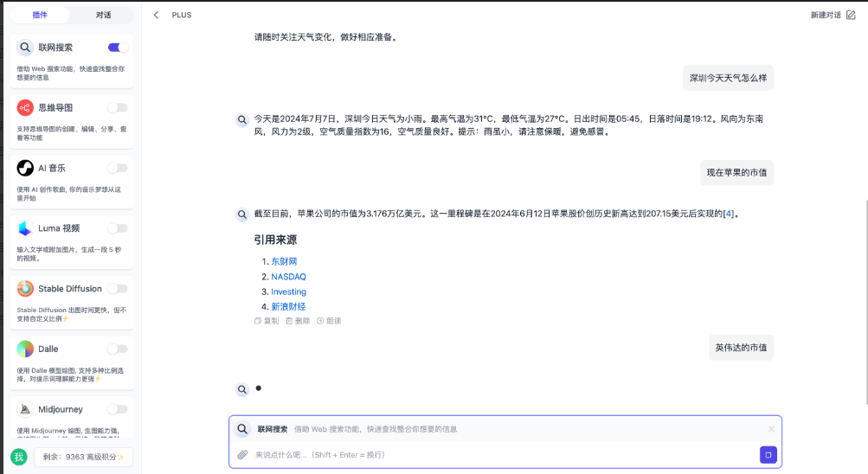Click the search avatar beside the 苹果 reply
Screen dimensions: 868x474
coord(242,215)
